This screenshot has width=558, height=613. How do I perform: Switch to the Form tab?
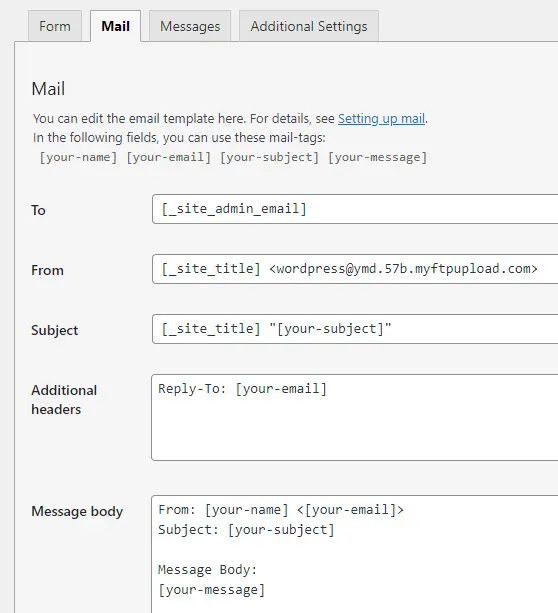pyautogui.click(x=55, y=26)
